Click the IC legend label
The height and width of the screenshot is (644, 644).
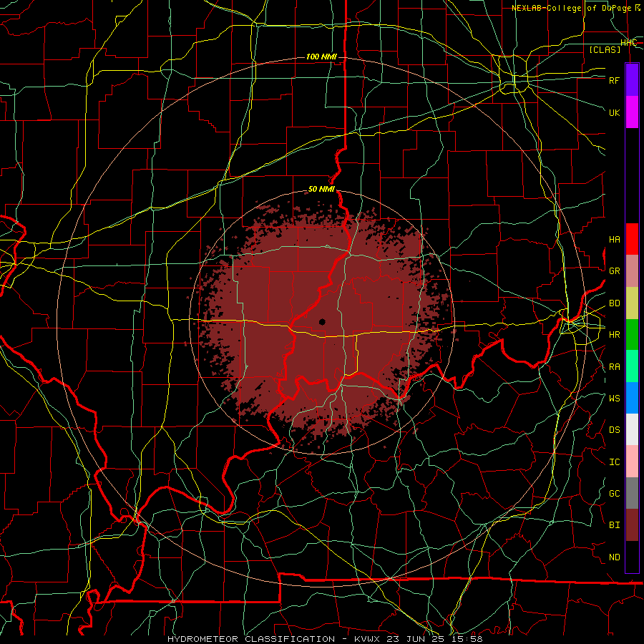point(614,462)
